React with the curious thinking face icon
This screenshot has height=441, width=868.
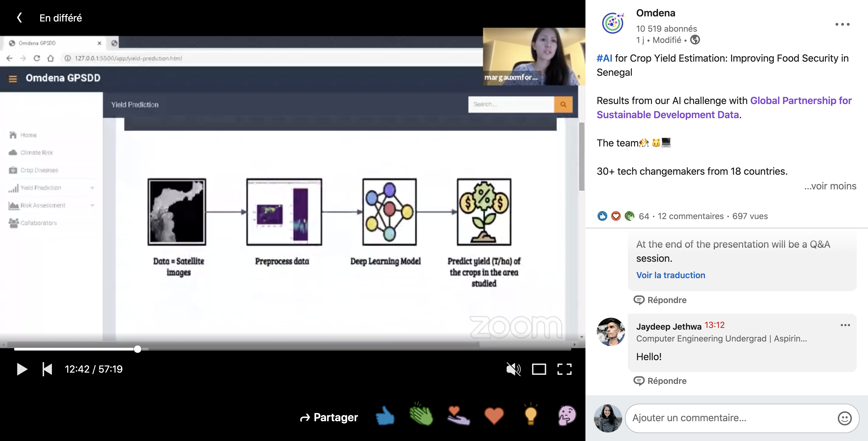click(x=567, y=416)
